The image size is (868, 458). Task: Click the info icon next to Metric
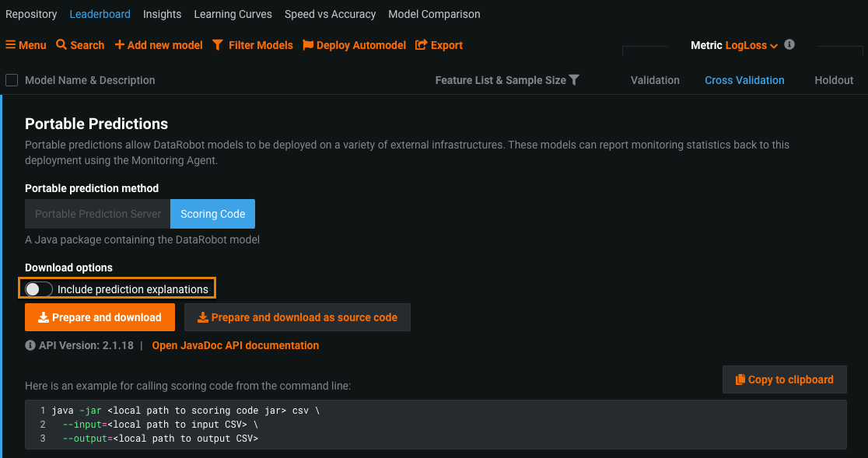point(789,45)
